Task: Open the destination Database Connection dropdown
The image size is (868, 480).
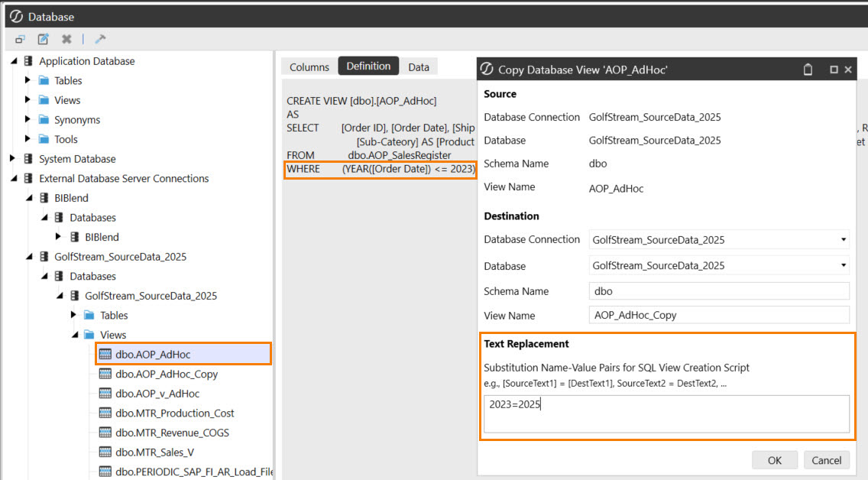Action: 843,240
